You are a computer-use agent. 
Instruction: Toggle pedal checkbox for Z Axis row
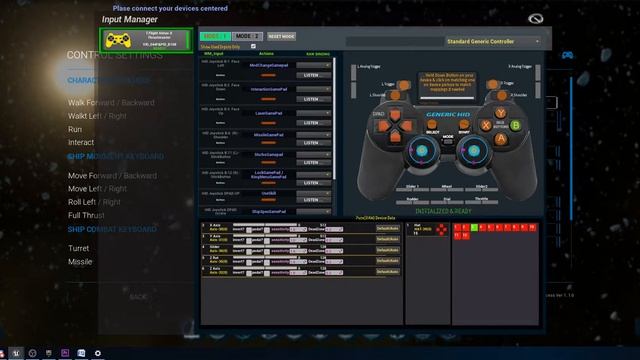tap(267, 273)
